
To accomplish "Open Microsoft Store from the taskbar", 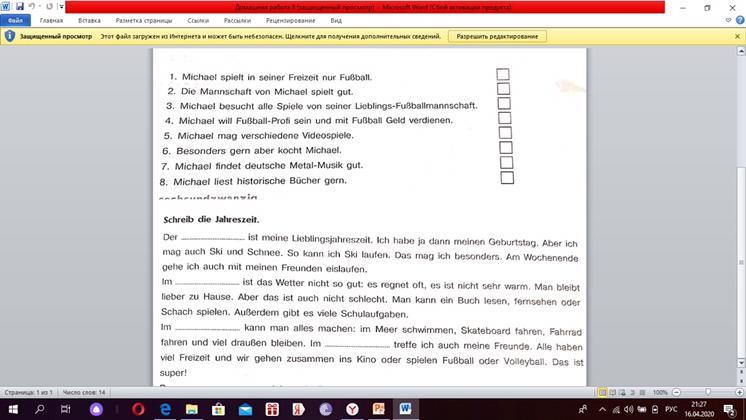I will point(218,409).
